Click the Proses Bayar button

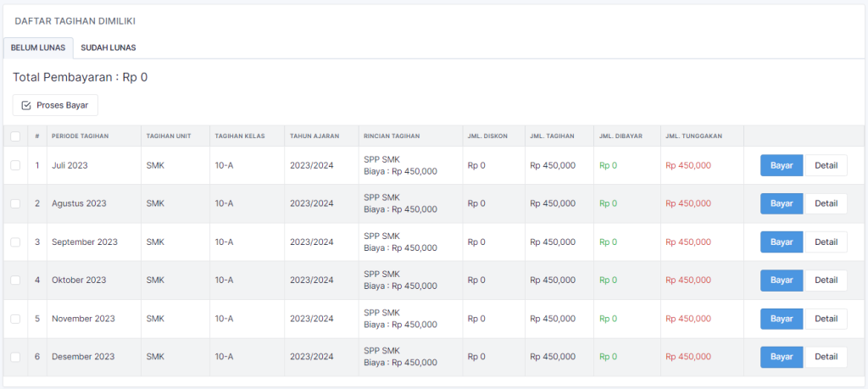pyautogui.click(x=55, y=105)
